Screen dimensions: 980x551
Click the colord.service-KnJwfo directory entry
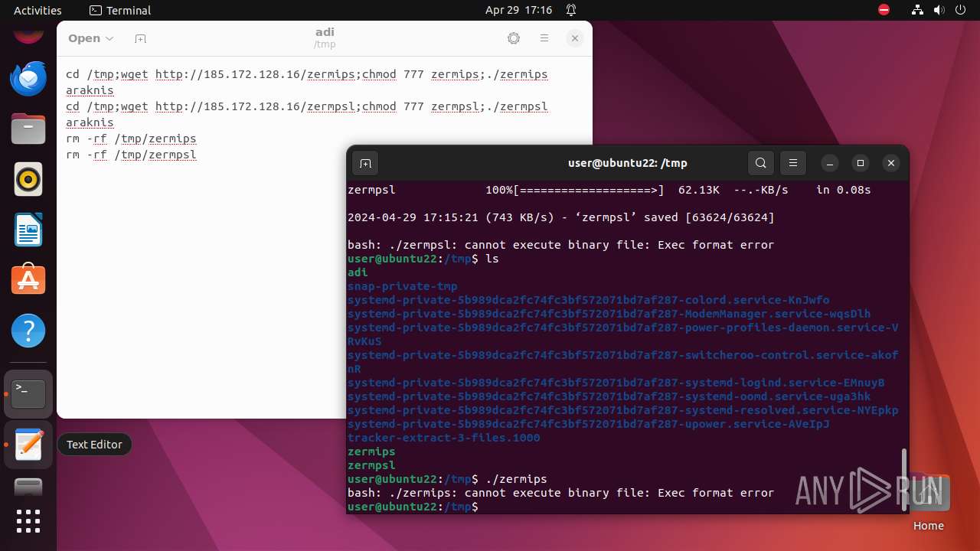pos(588,300)
